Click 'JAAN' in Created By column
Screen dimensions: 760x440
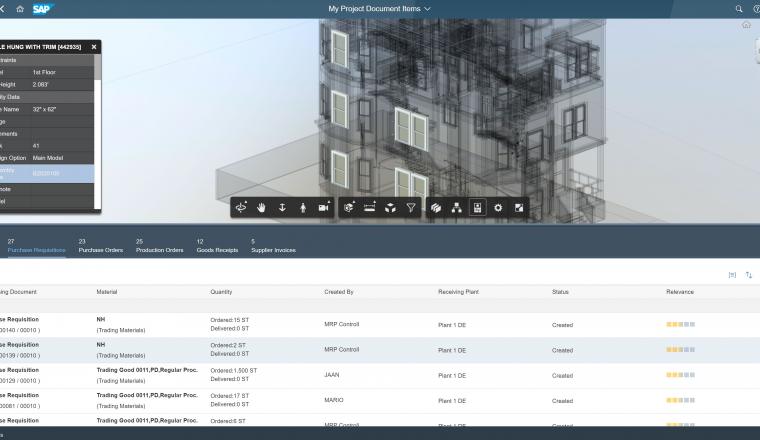tap(332, 375)
